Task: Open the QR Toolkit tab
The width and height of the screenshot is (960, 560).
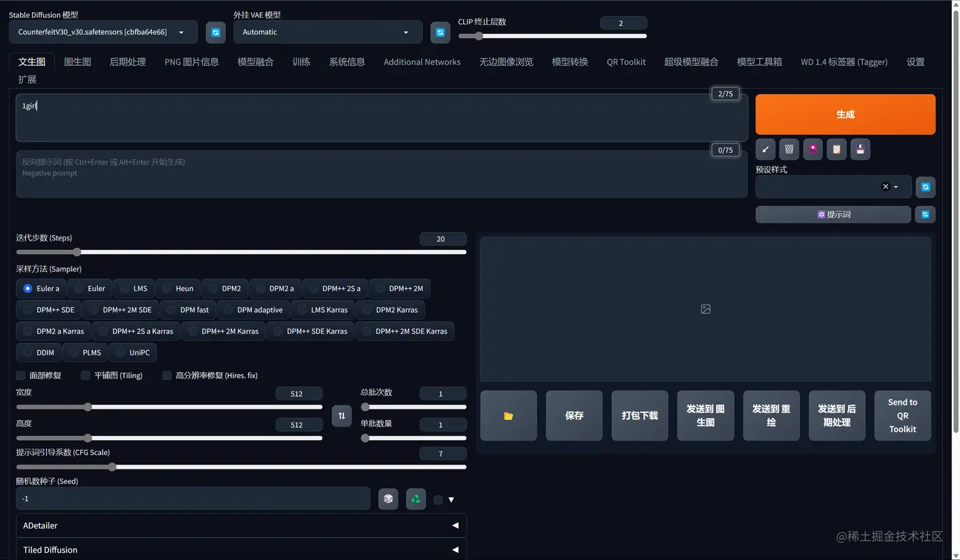Action: point(626,62)
